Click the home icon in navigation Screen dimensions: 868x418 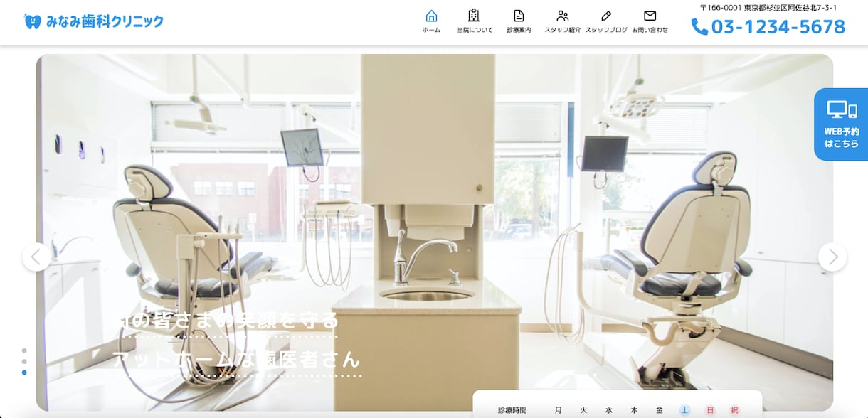431,16
